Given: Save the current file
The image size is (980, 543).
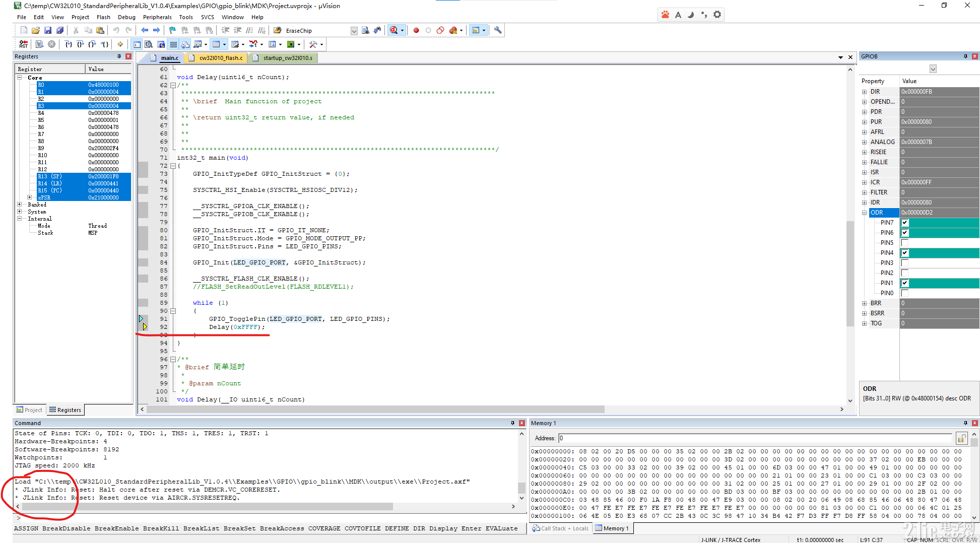Looking at the screenshot, I should [x=48, y=31].
